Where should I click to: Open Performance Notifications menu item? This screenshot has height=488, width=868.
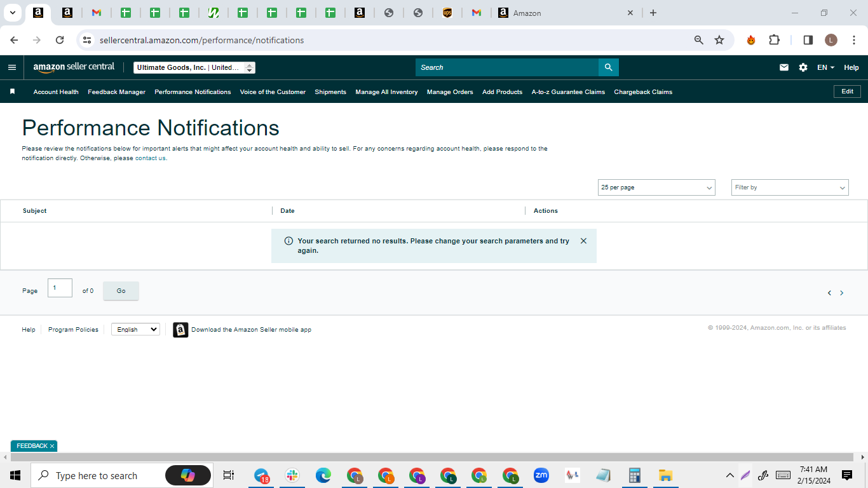tap(193, 91)
